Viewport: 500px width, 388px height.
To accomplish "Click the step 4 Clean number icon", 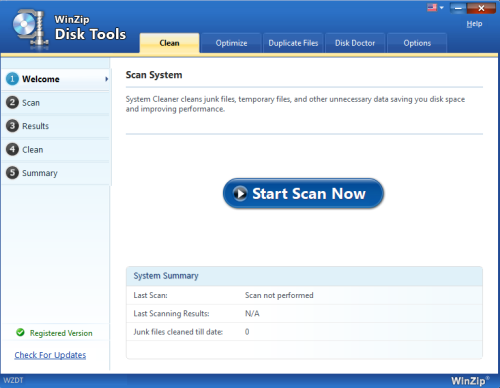I will click(x=12, y=149).
